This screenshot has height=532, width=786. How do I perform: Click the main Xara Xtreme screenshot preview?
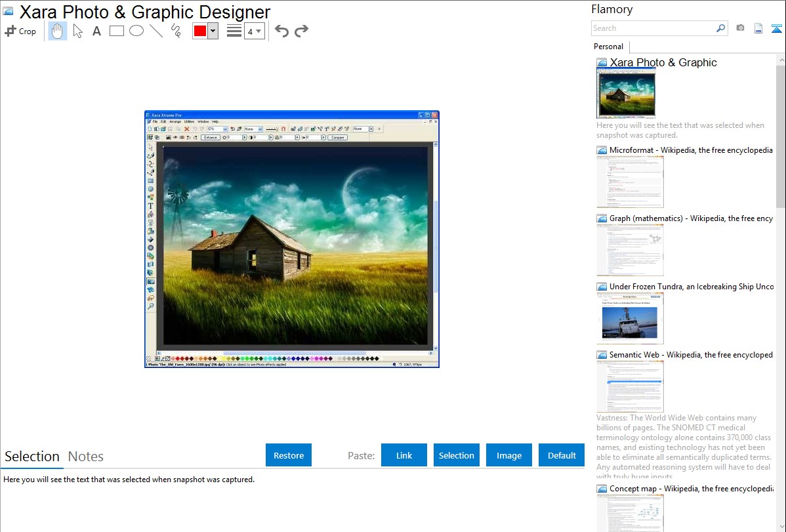coord(292,239)
